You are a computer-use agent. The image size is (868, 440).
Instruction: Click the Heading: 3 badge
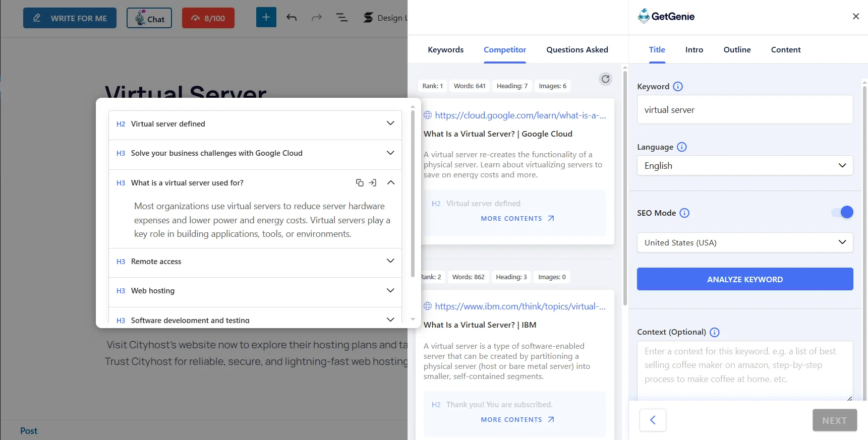(511, 277)
